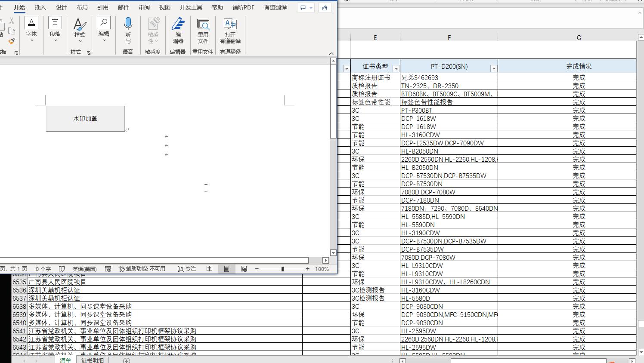This screenshot has height=363, width=644.
Task: Select Excel column F header
Action: click(x=449, y=38)
